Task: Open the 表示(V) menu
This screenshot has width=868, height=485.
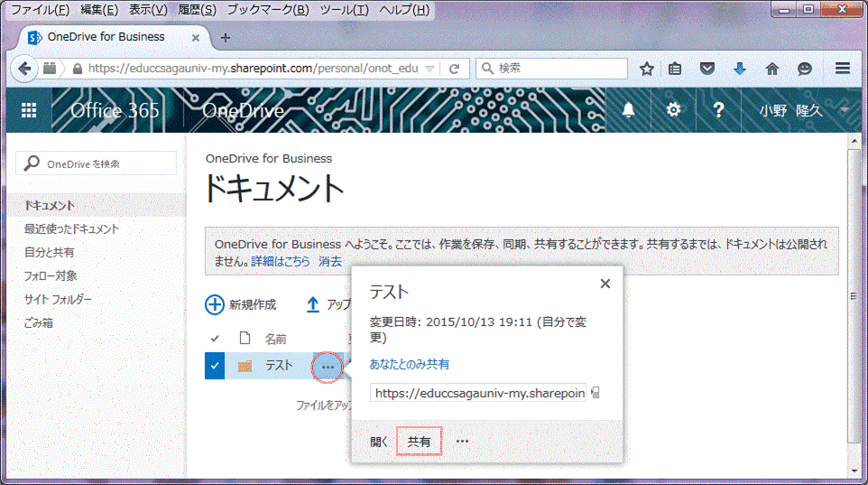Action: point(148,10)
